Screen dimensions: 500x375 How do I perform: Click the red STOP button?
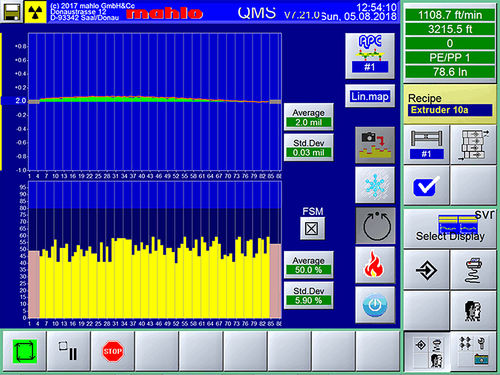[x=113, y=351]
